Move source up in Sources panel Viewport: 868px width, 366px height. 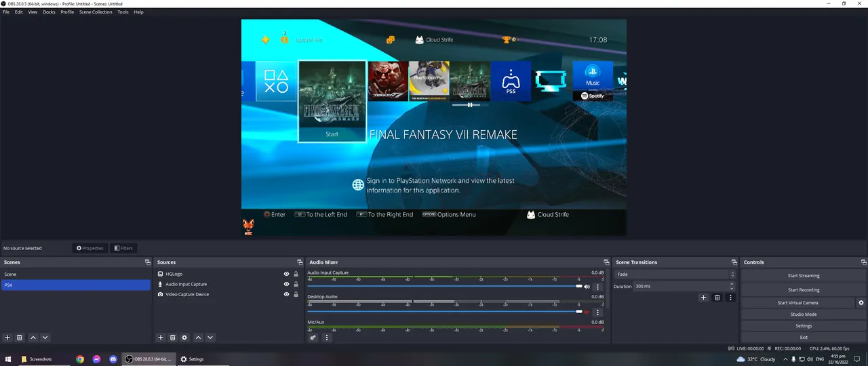point(198,338)
